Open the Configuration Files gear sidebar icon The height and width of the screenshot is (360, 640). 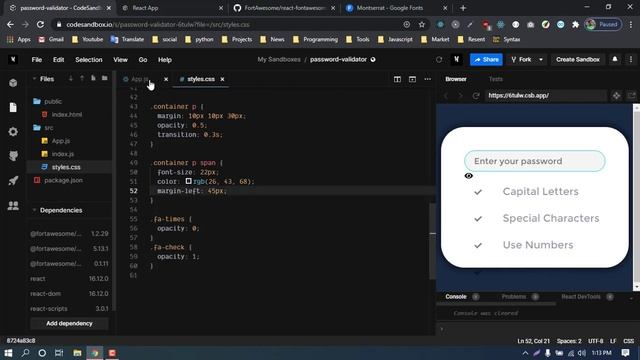(x=13, y=131)
